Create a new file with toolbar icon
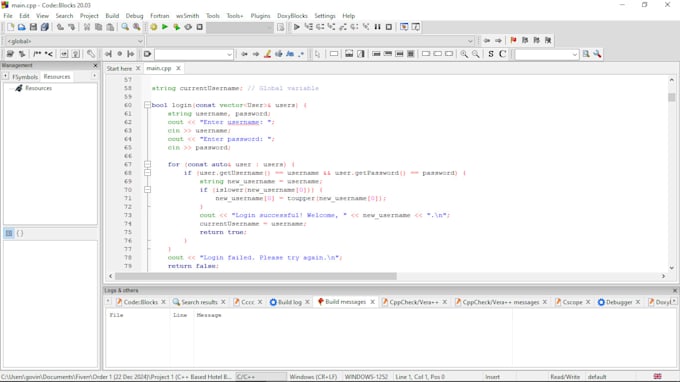 click(10, 27)
